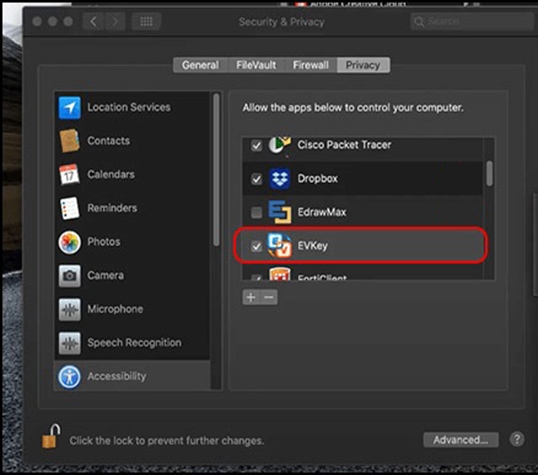The height and width of the screenshot is (475, 538).
Task: Select Calendars label in sidebar
Action: (x=111, y=174)
